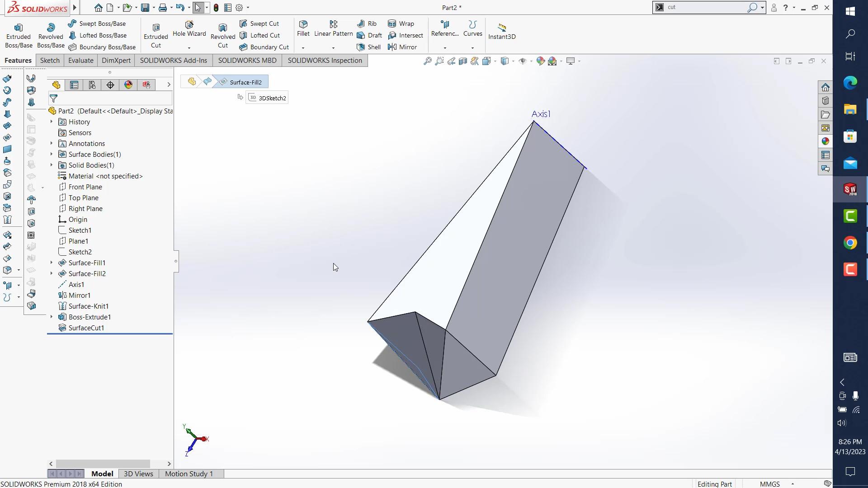Choose the Shell feature
Screen dimensions: 868x488
(369, 47)
